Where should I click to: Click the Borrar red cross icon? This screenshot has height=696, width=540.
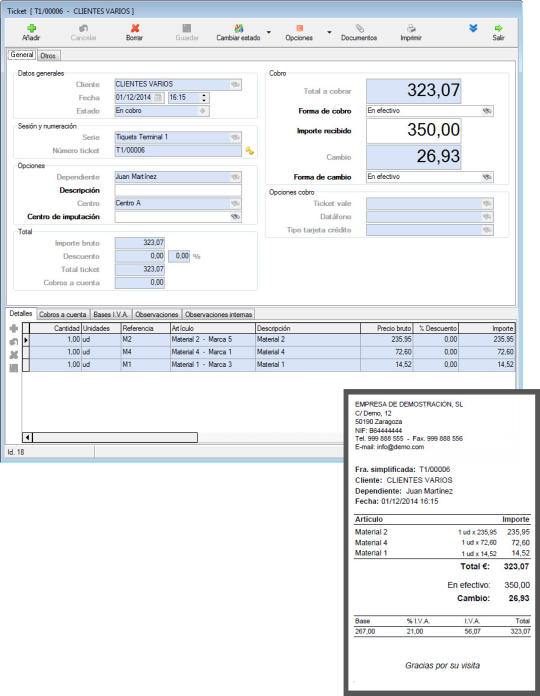[135, 28]
